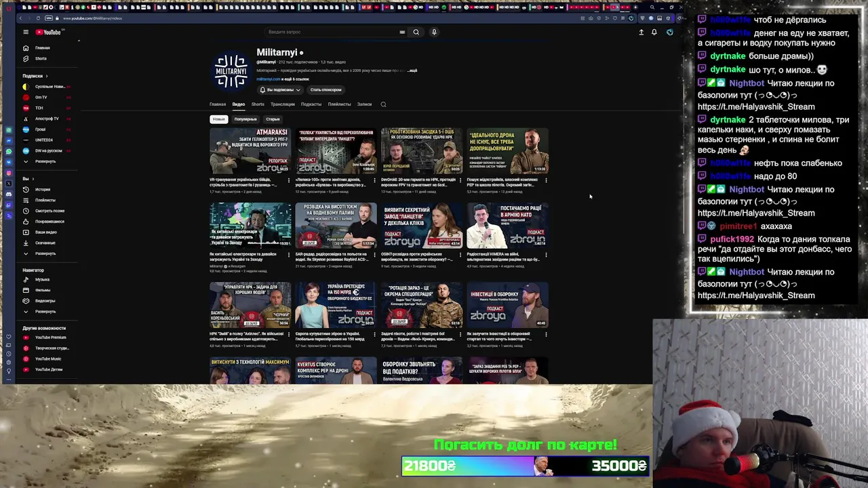Viewport: 868px width, 488px height.
Task: Open YouTube notifications bell
Action: point(654,32)
